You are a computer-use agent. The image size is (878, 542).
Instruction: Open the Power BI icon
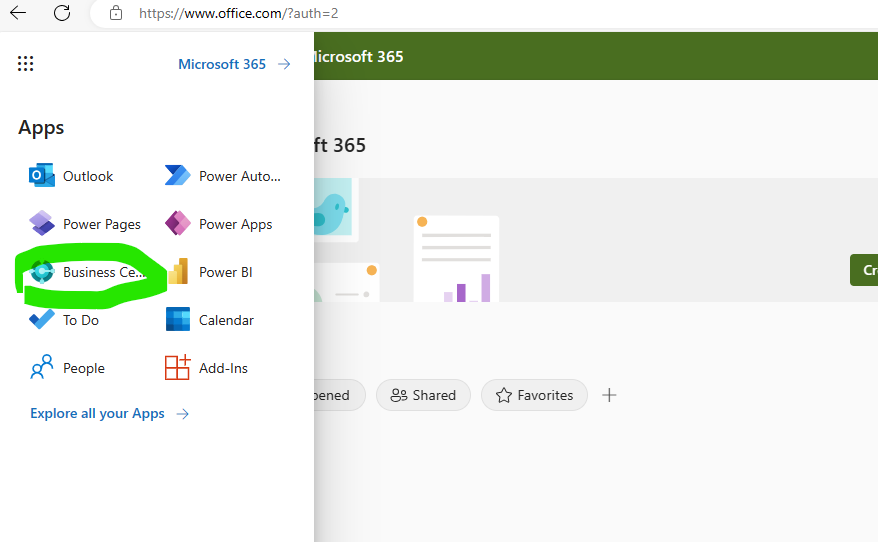tap(178, 272)
